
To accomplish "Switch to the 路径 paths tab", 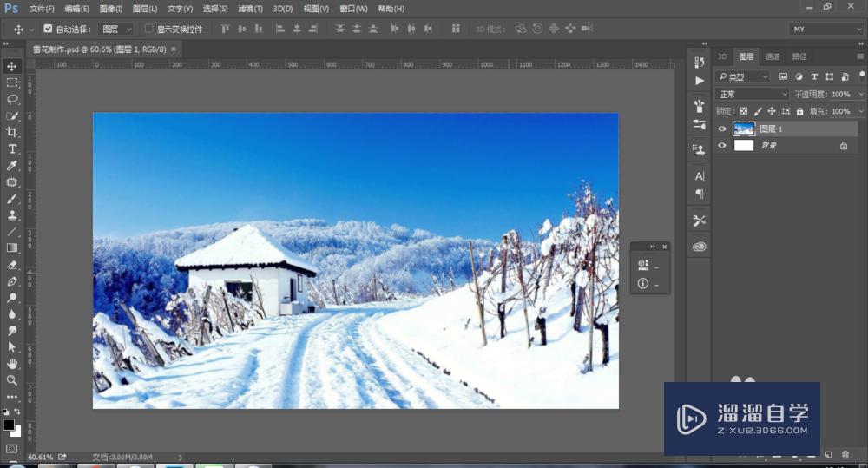I will [799, 56].
